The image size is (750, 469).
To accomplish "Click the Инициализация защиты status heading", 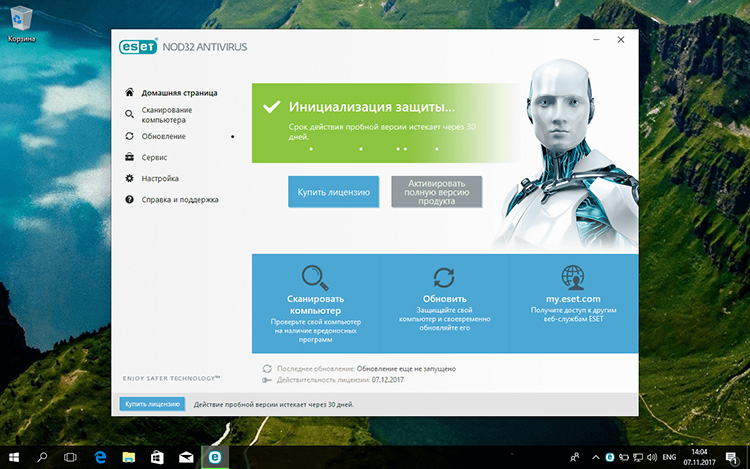I will (x=372, y=107).
